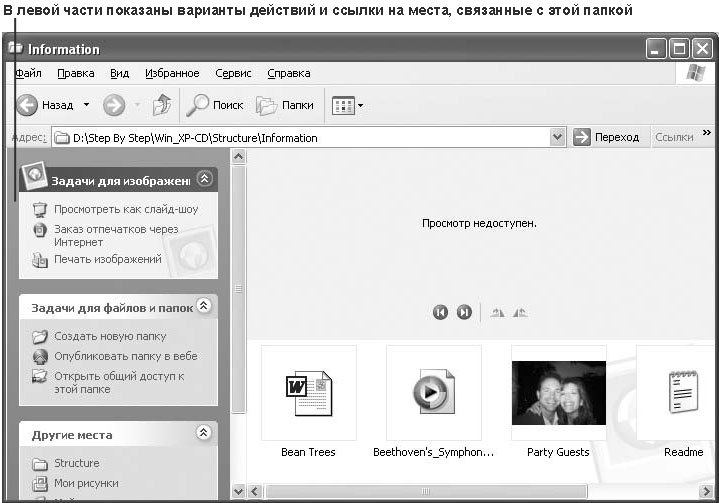This screenshot has height=503, width=719.
Task: Open the Back history dropdown arrow
Action: pos(86,105)
